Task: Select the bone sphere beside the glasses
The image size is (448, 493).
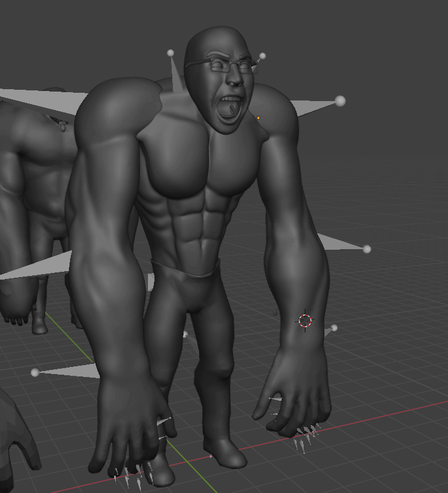Action: pos(263,56)
